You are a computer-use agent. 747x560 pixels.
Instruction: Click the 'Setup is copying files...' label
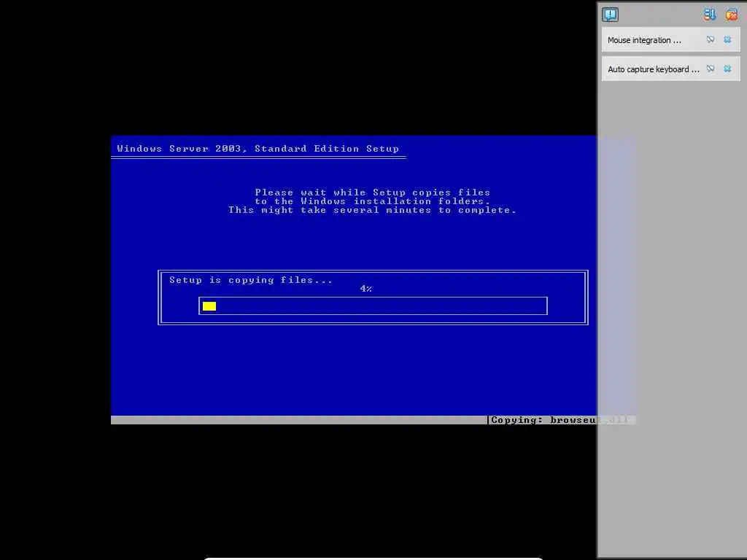coord(251,280)
